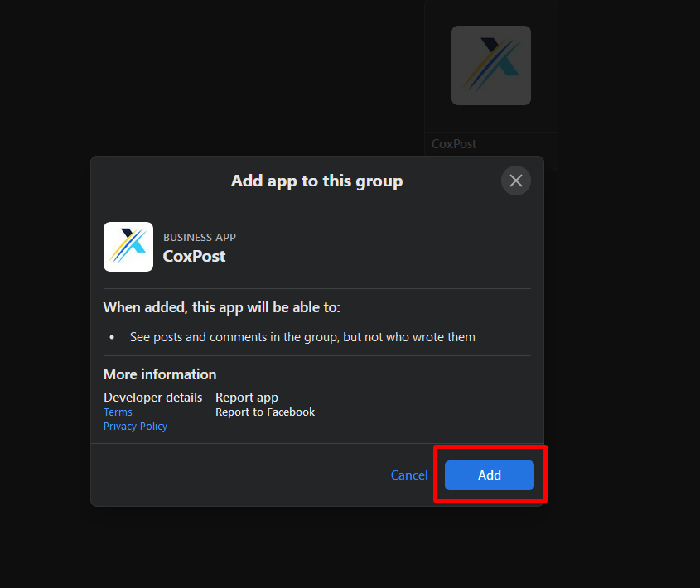700x588 pixels.
Task: Click the CoxPost label under the background thumbnail
Action: click(454, 144)
